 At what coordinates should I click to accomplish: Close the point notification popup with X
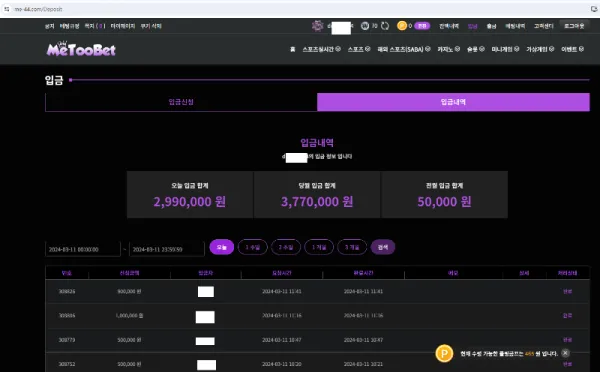[x=565, y=353]
